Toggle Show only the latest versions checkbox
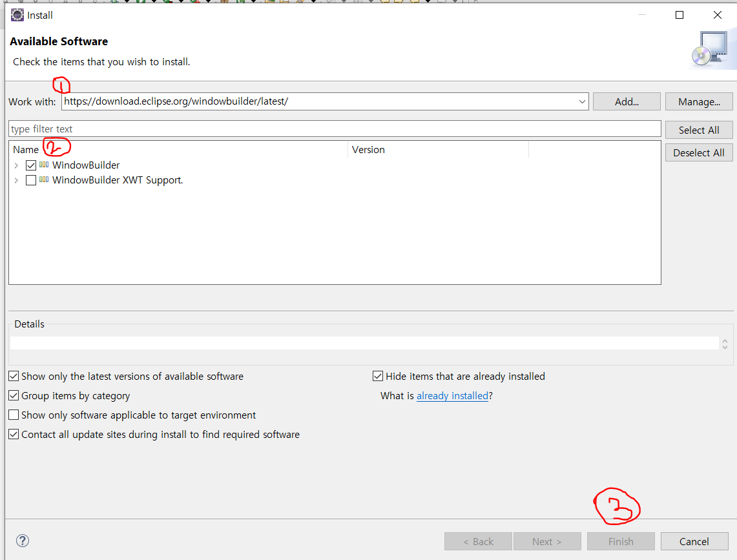737x560 pixels. point(14,376)
